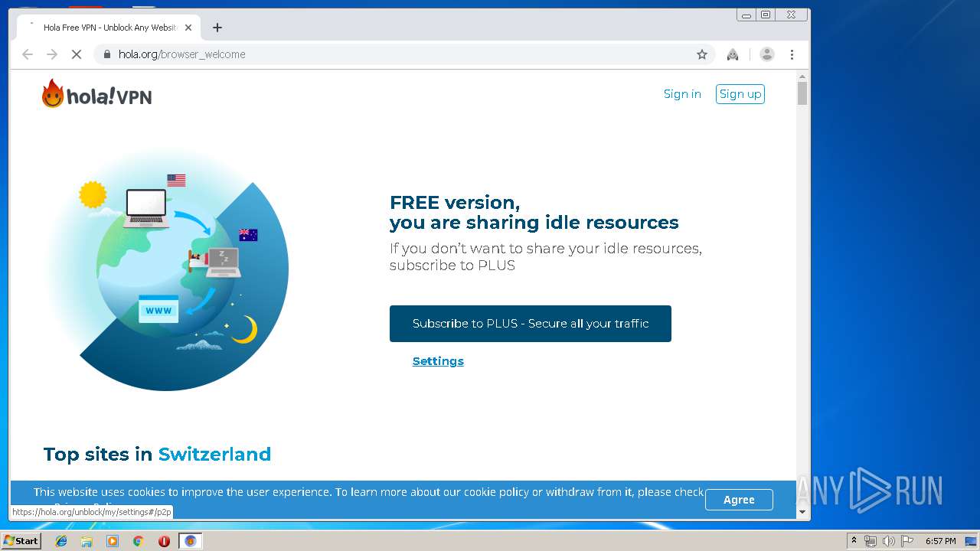Open Opera from the taskbar
980x551 pixels.
[x=164, y=541]
